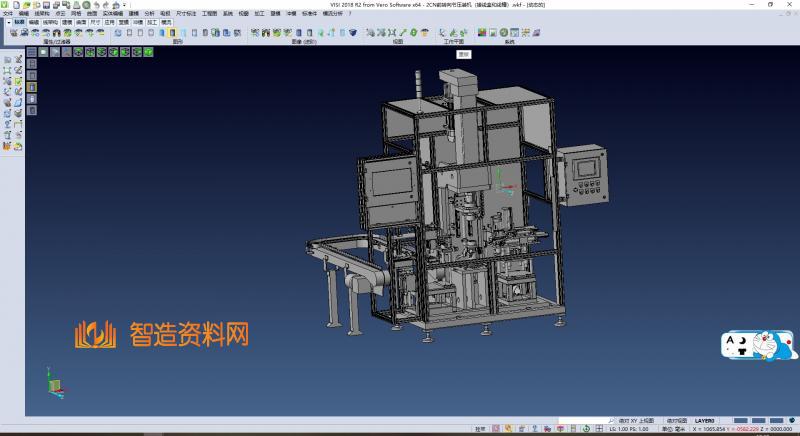Click the highlighted shaded display mode icon
The height and width of the screenshot is (436, 800).
[172, 33]
